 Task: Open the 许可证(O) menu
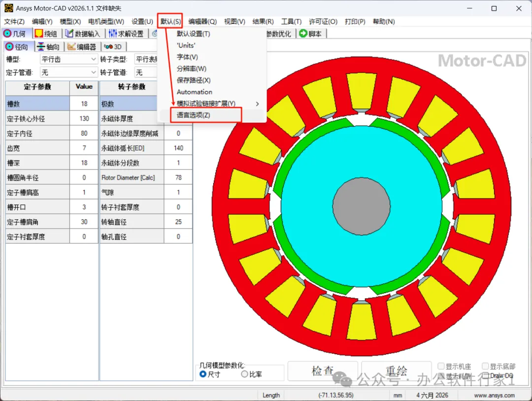click(323, 21)
